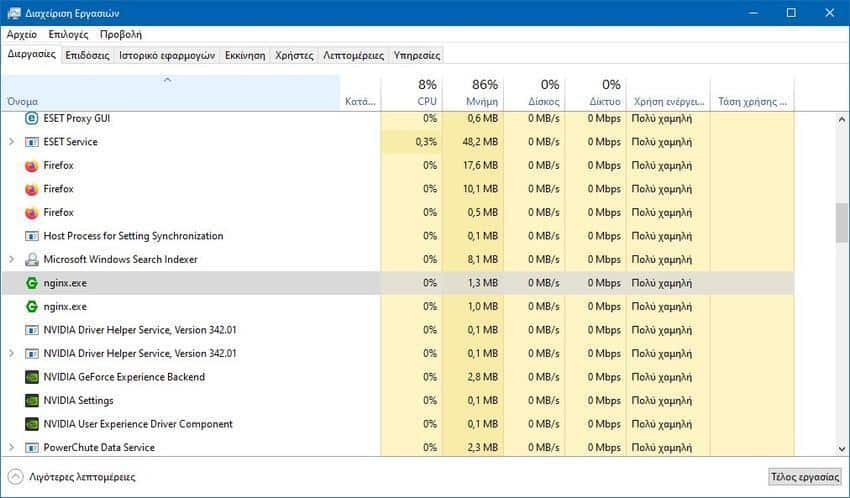Click the Λιγότερες λεπτομέρειες link
Screen dimensions: 850x498
pos(82,477)
